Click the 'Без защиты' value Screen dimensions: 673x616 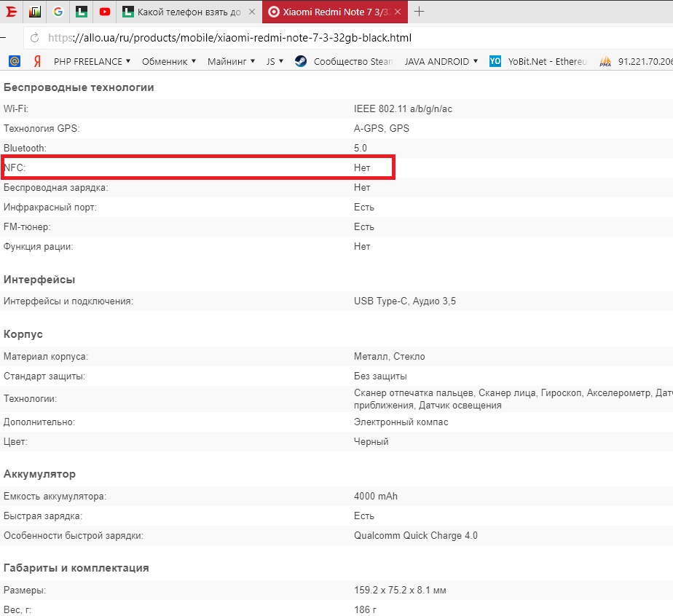380,376
